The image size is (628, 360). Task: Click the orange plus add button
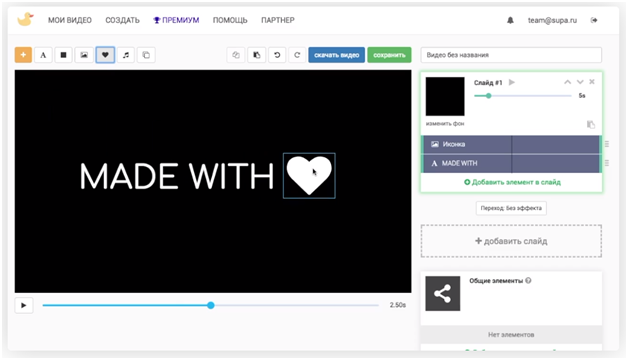(23, 55)
